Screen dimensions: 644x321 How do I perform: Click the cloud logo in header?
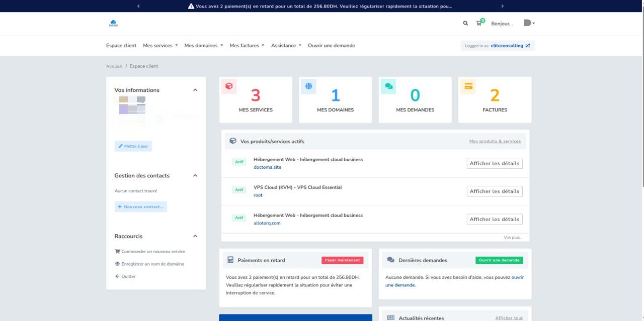tap(113, 23)
